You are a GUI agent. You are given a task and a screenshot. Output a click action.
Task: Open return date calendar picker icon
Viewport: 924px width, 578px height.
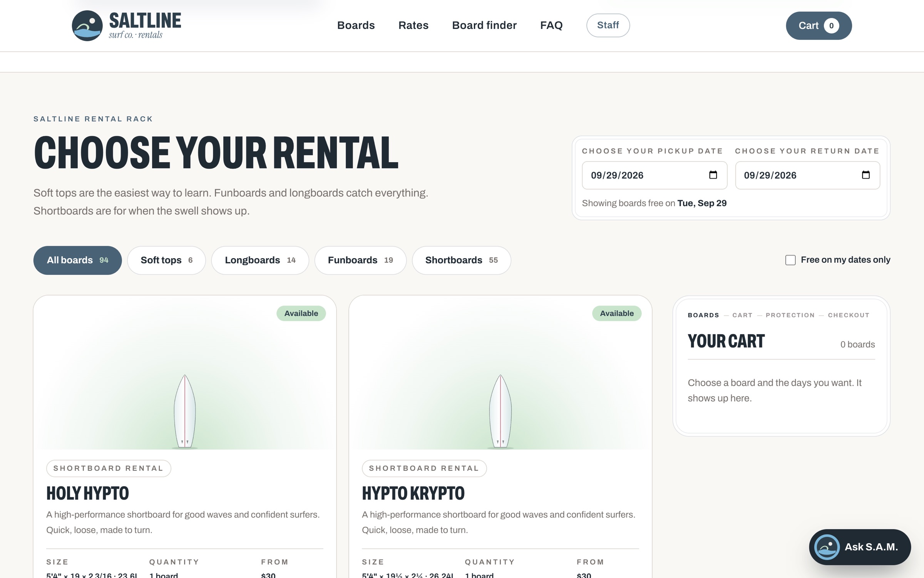point(866,175)
